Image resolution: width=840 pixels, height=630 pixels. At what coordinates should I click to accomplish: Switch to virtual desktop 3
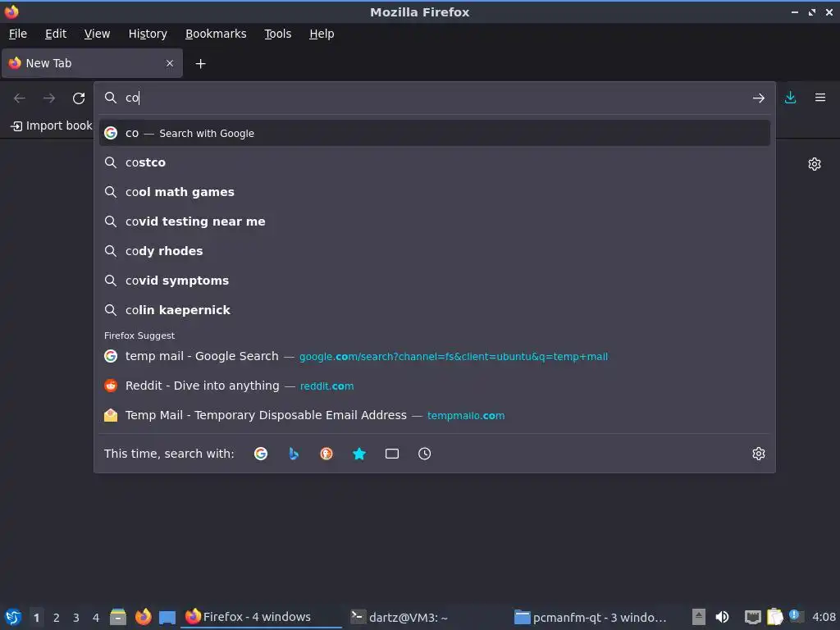[x=76, y=618]
